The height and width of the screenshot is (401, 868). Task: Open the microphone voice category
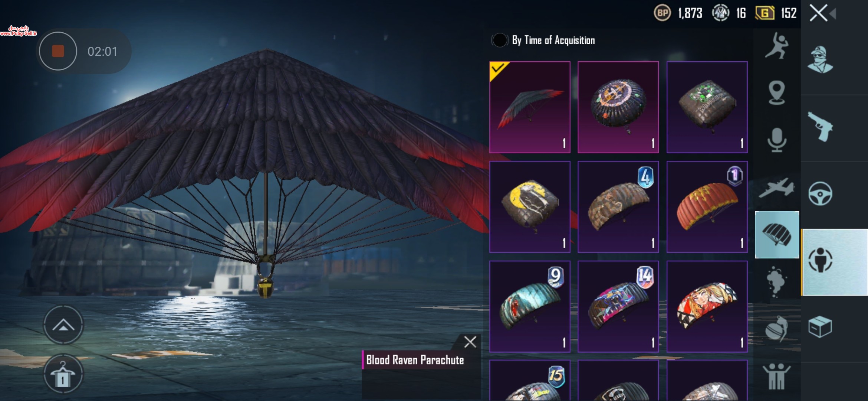(x=776, y=140)
